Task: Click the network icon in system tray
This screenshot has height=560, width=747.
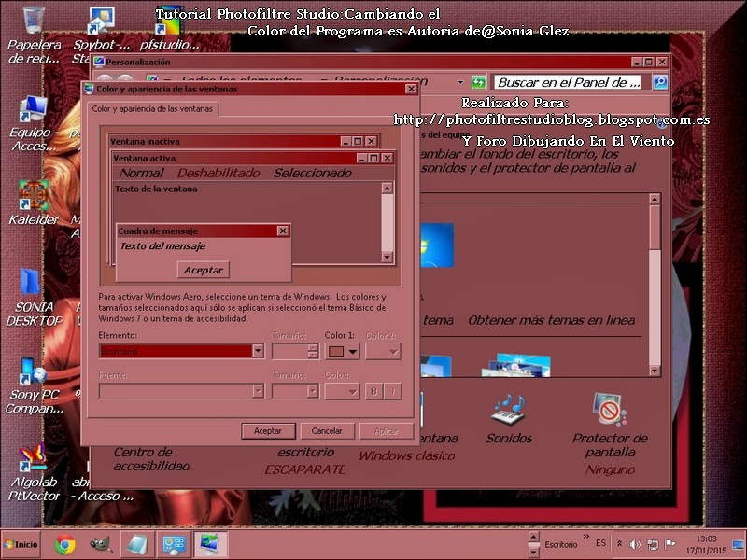Action: coord(653,544)
